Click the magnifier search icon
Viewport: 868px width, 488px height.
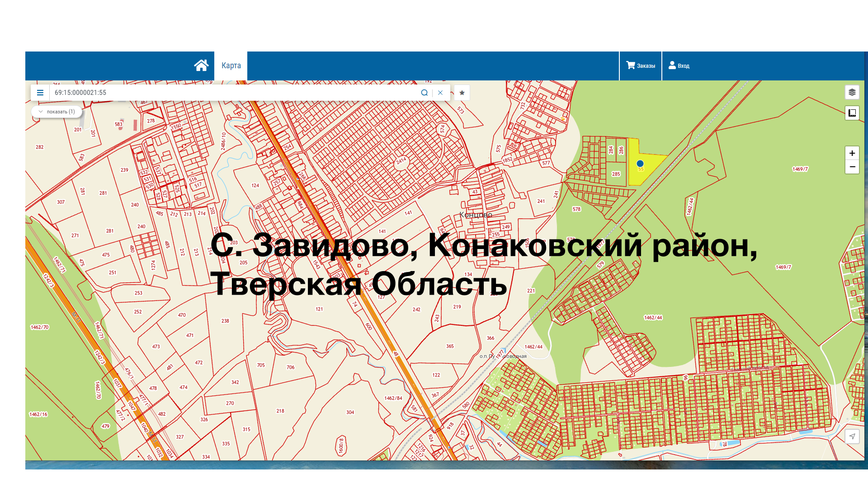424,93
